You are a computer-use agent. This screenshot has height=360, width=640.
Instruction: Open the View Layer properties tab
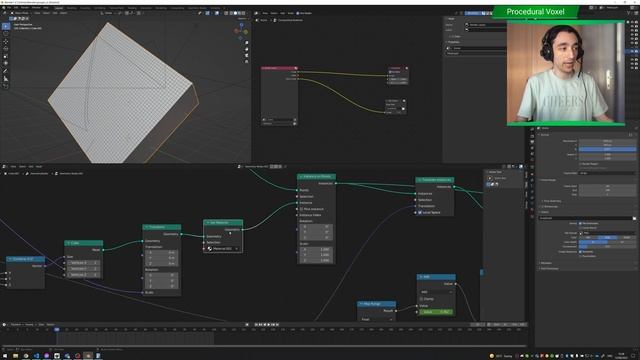pos(532,148)
